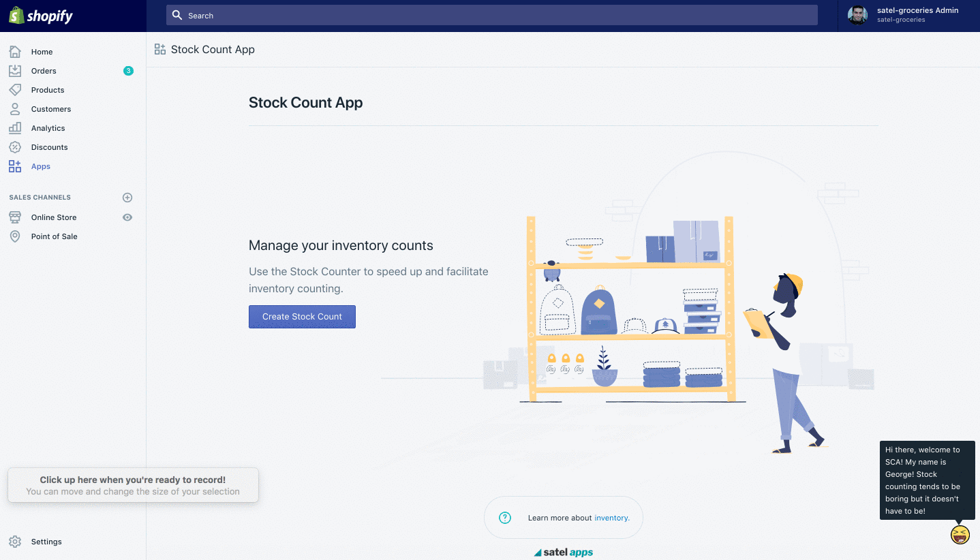The image size is (980, 560).
Task: Click the Products tag icon
Action: [15, 90]
